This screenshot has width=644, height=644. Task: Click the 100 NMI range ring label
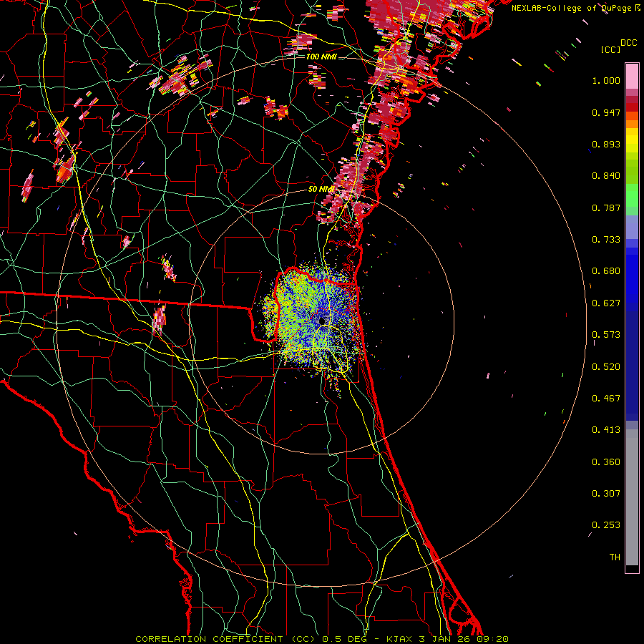click(321, 57)
